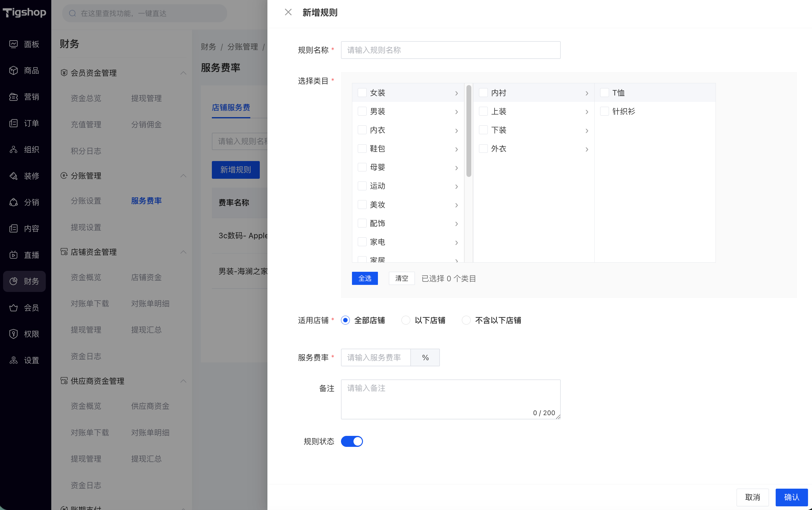Check the 鞋包 category checkbox
The image size is (812, 510).
[362, 149]
